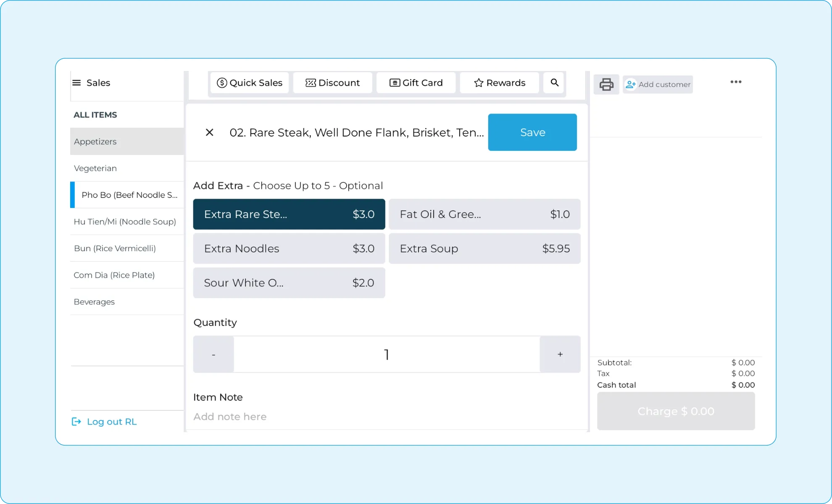Open the Discount option
This screenshot has height=504, width=832.
tap(332, 83)
